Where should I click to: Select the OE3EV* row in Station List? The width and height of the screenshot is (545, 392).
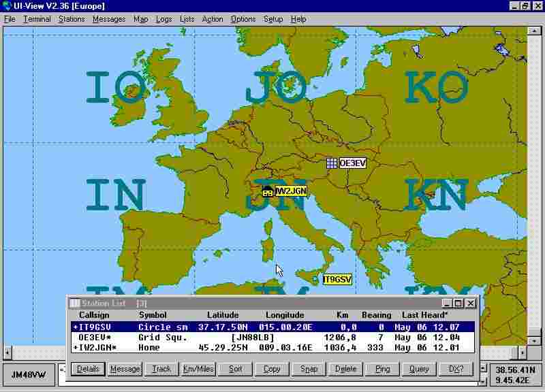tap(273, 337)
